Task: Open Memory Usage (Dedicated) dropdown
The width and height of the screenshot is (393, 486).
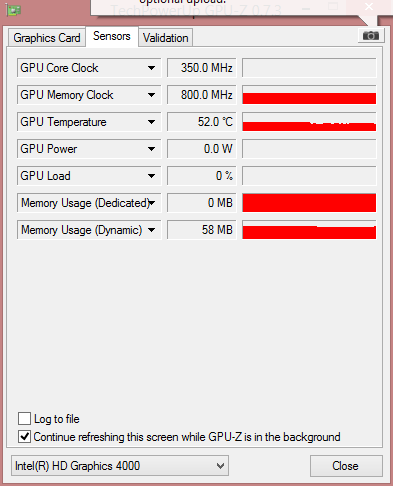Action: 152,203
